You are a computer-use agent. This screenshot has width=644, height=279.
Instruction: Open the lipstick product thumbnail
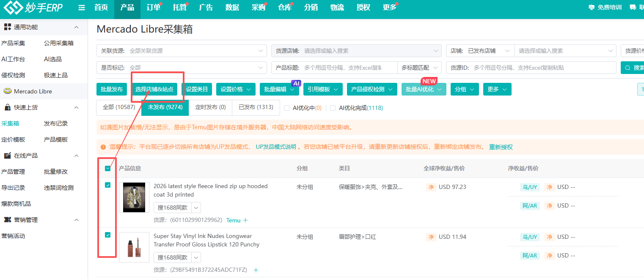(134, 247)
